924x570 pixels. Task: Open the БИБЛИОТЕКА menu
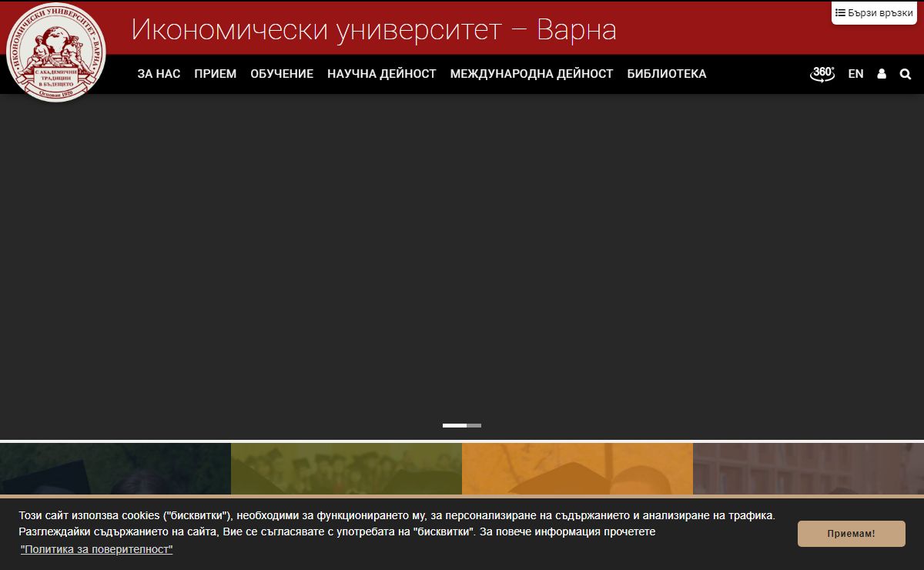point(667,74)
